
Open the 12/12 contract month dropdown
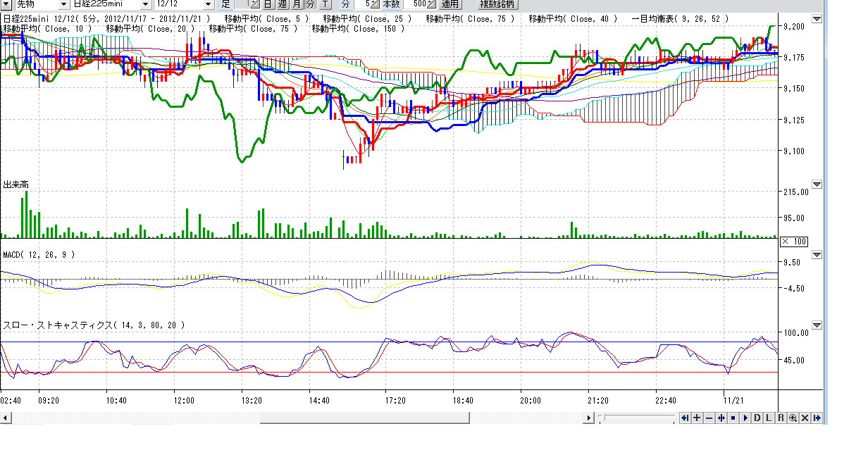pos(207,4)
